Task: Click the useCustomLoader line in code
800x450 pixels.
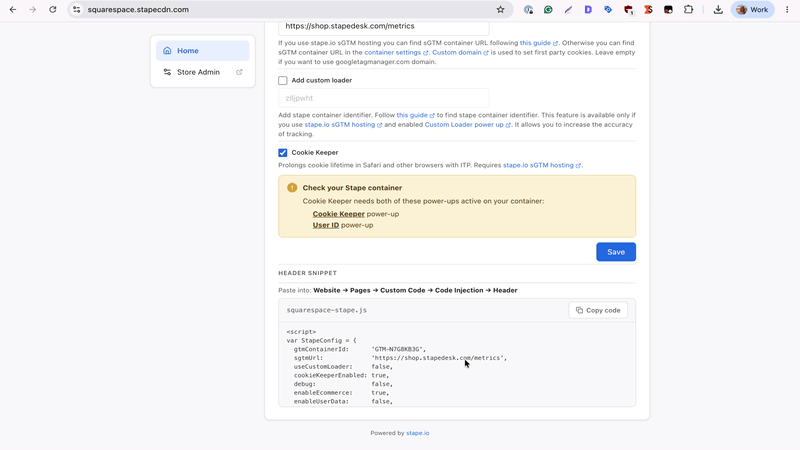Action: click(343, 366)
